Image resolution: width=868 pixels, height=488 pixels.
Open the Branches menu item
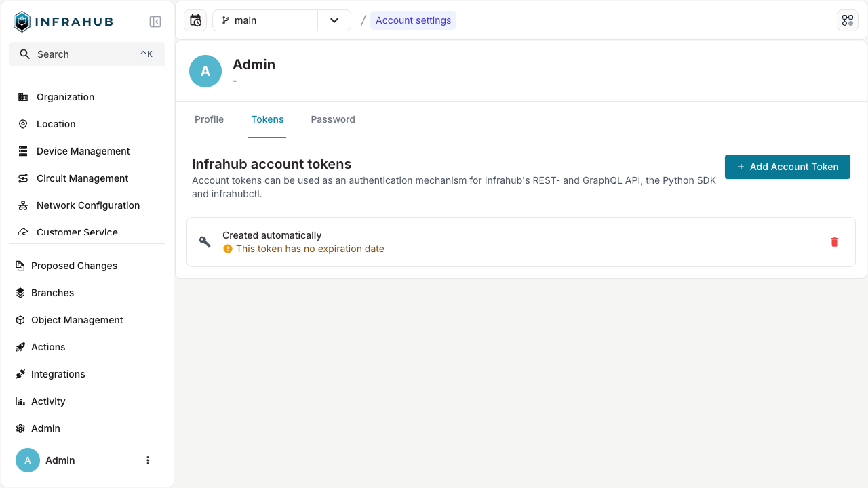52,293
